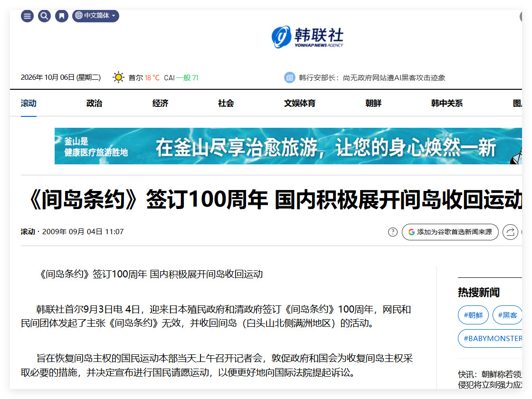The image size is (532, 399).
Task: Open the bookmark icon
Action: click(x=62, y=16)
